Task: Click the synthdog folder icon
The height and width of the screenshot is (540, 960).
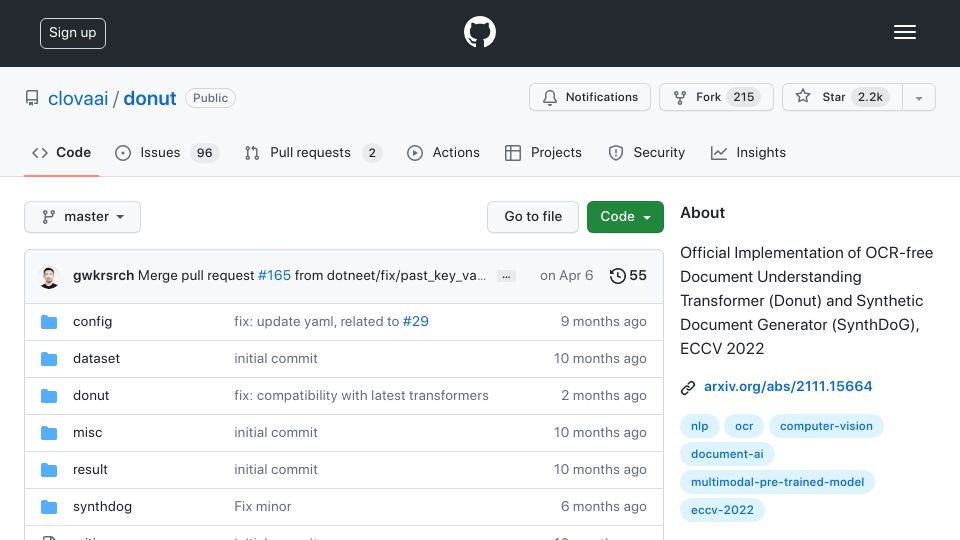Action: [49, 507]
